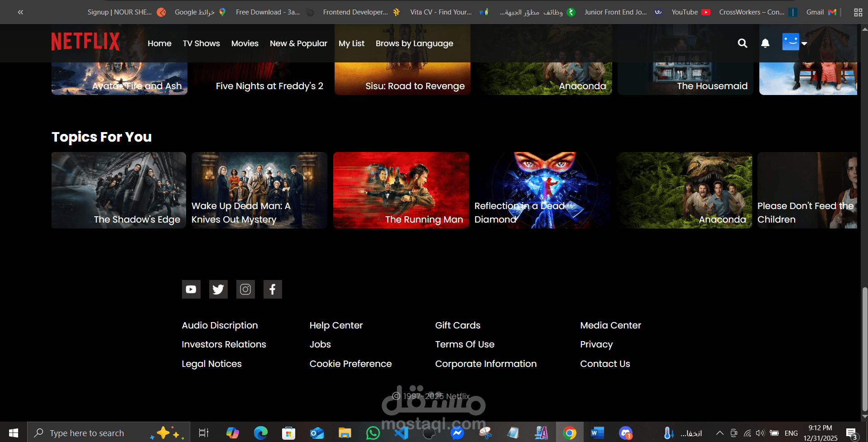
Task: Open the Privacy footer link
Action: click(x=596, y=344)
